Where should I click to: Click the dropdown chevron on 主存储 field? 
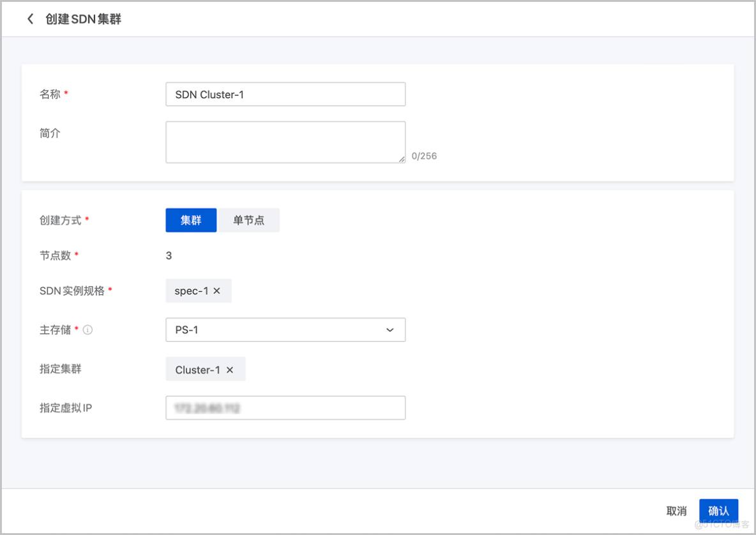click(x=389, y=329)
